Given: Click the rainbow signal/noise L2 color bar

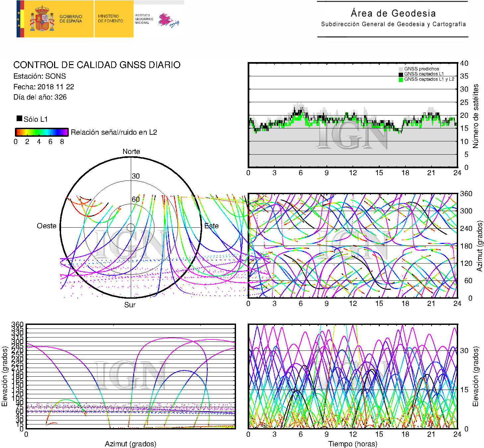Looking at the screenshot, I should tap(42, 132).
